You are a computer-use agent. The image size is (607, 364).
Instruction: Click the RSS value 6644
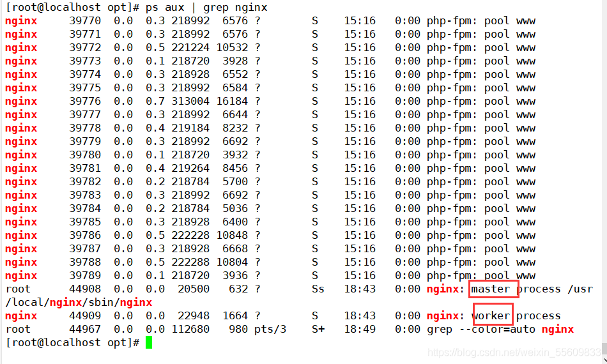tap(235, 114)
